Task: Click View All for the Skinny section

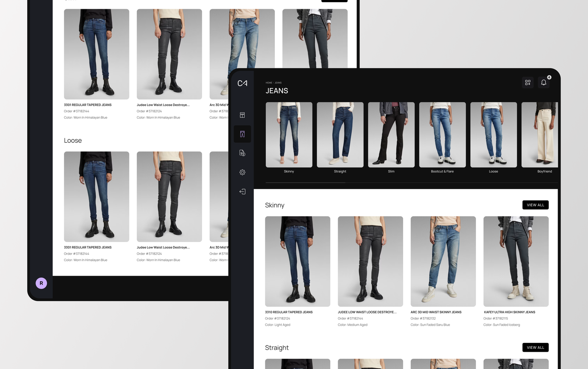Action: click(x=535, y=205)
